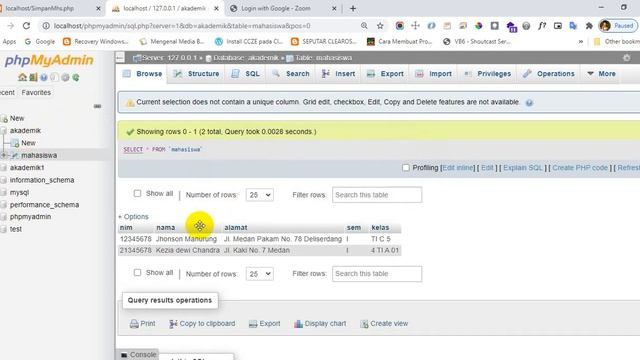Open lower Number of rows dropdown
This screenshot has height=360, width=640.
coord(260,274)
